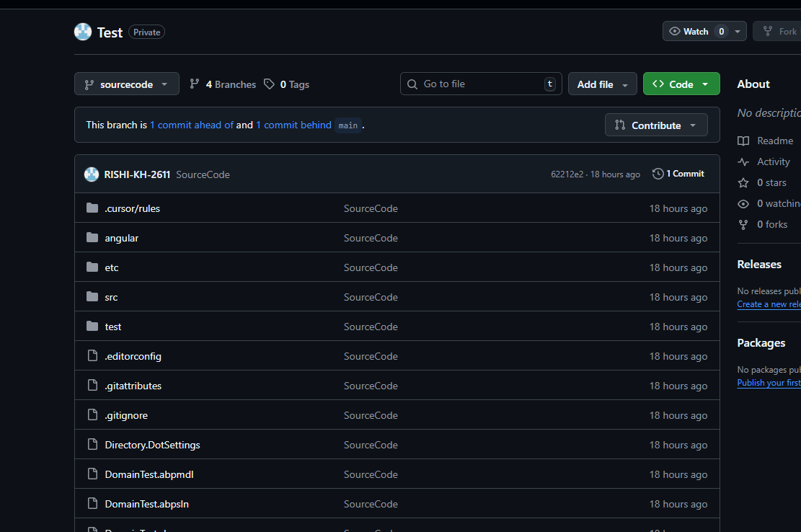Screen dimensions: 801x532
Task: Click the angular folder icon
Action: tap(92, 238)
